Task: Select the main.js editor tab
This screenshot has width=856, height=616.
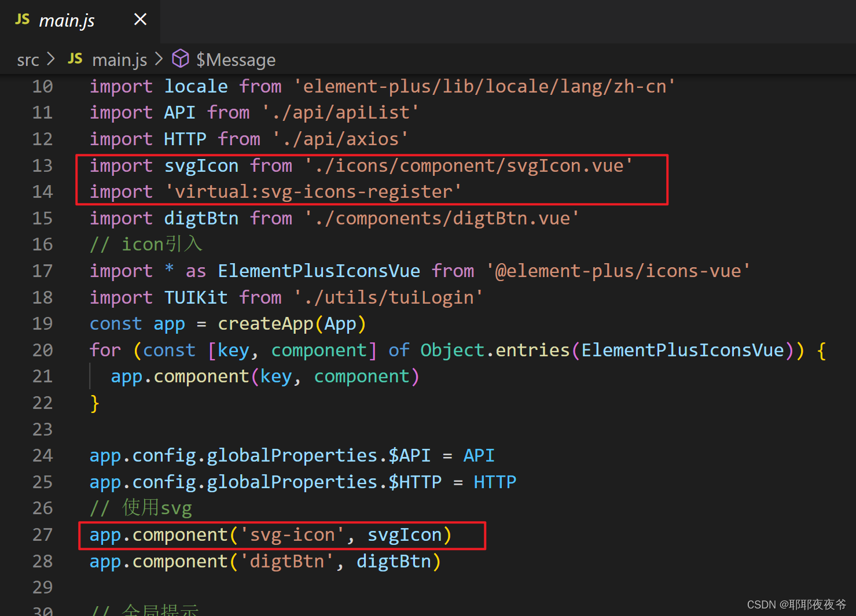Action: coord(80,21)
